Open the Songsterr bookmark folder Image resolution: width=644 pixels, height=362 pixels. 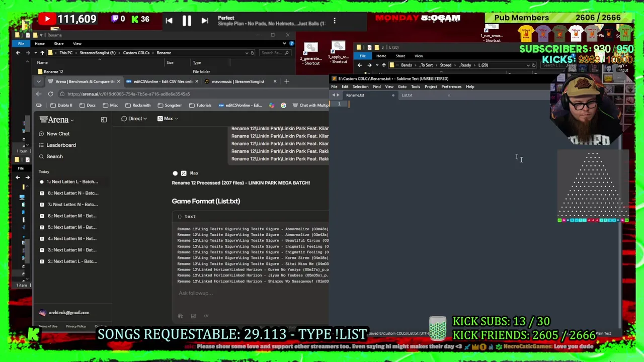(170, 105)
